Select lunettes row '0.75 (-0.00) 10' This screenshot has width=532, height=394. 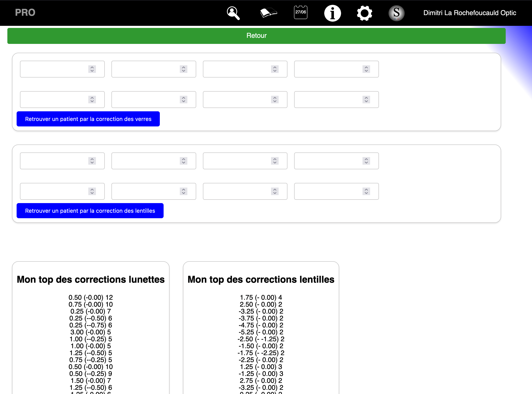91,305
